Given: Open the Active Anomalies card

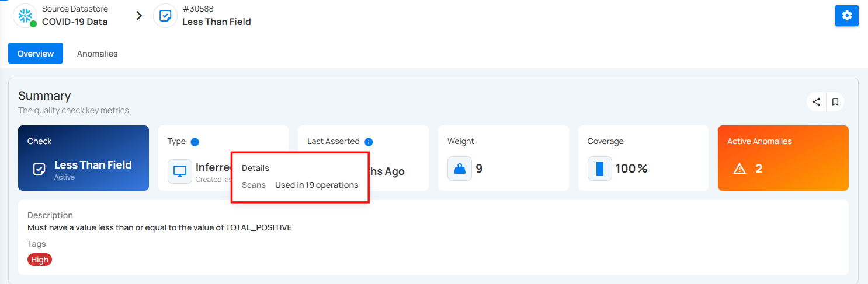Looking at the screenshot, I should point(783,158).
